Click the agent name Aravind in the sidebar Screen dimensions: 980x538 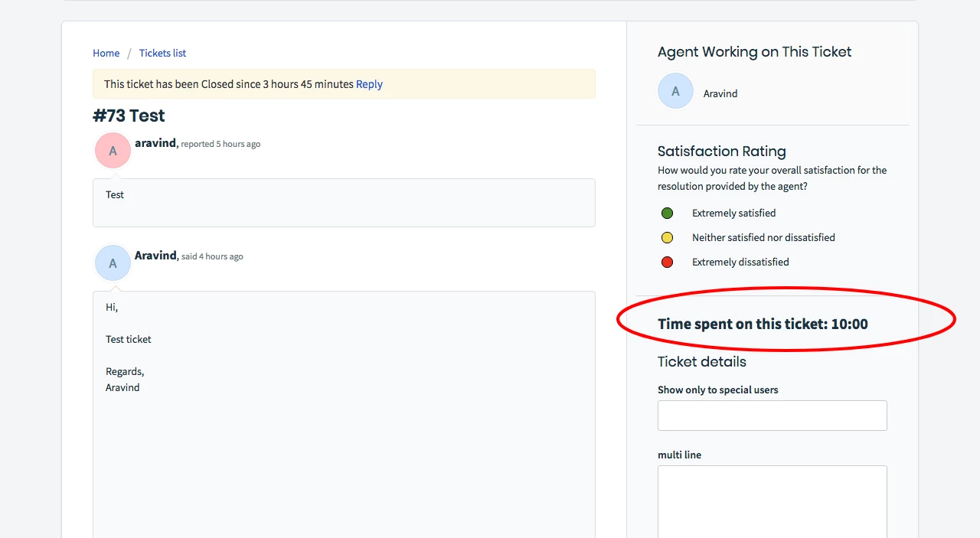tap(720, 93)
